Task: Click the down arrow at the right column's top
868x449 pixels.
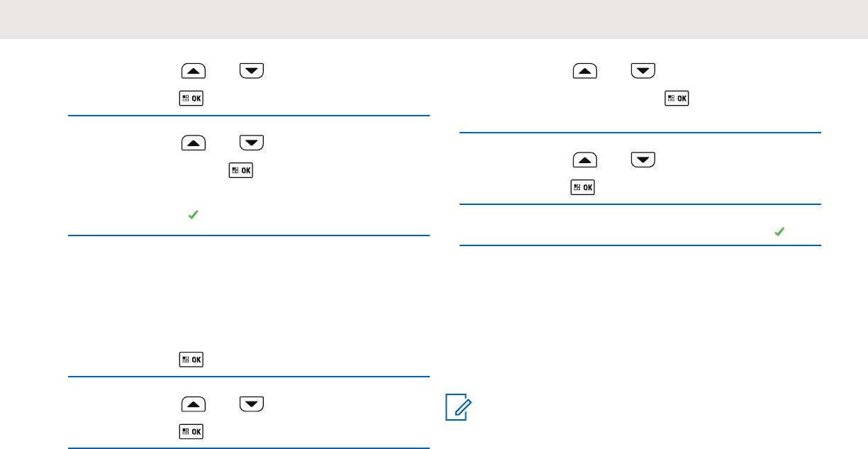Action: (x=643, y=70)
